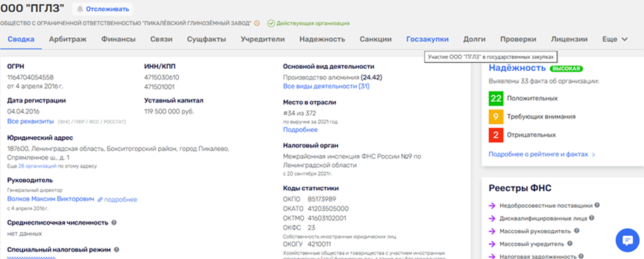Open the Финансы tab

click(x=119, y=39)
